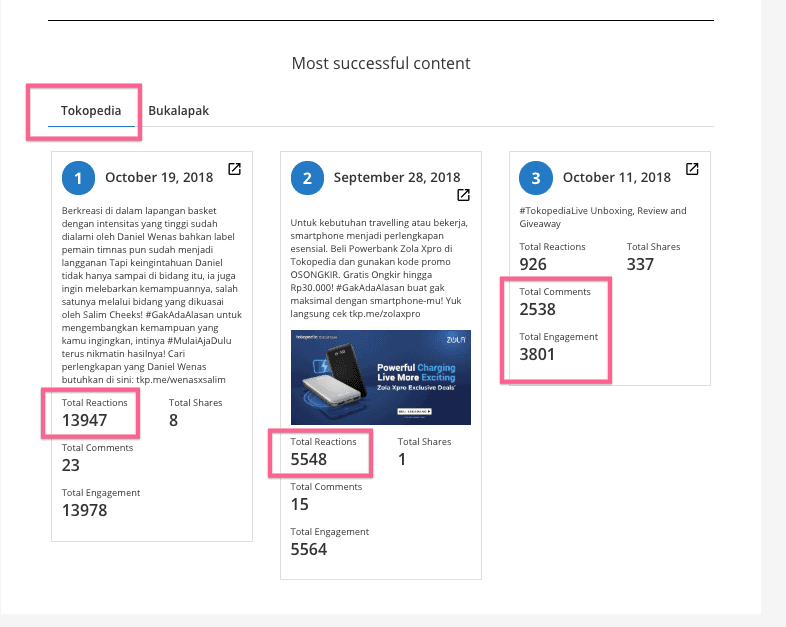Click the October 11, 2018 date heading
This screenshot has width=786, height=627.
click(615, 178)
